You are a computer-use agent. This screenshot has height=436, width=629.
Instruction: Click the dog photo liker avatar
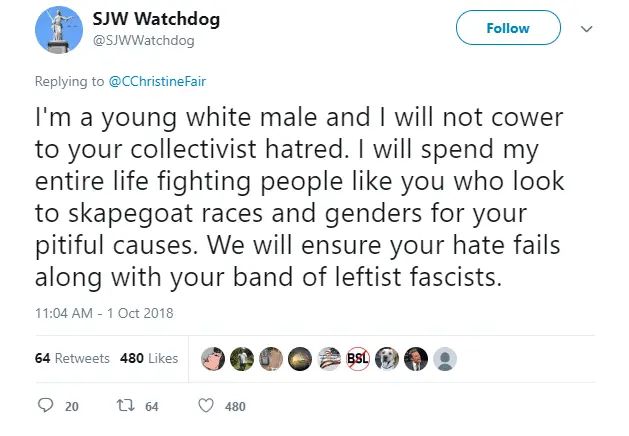point(387,358)
